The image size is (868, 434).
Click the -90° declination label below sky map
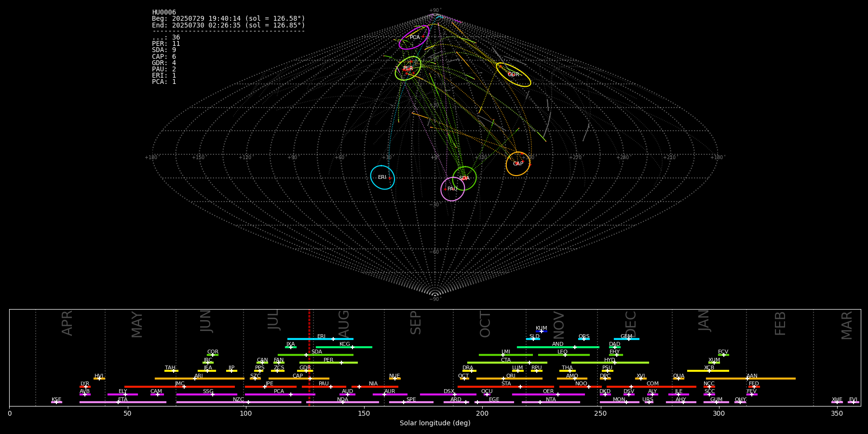pyautogui.click(x=434, y=299)
